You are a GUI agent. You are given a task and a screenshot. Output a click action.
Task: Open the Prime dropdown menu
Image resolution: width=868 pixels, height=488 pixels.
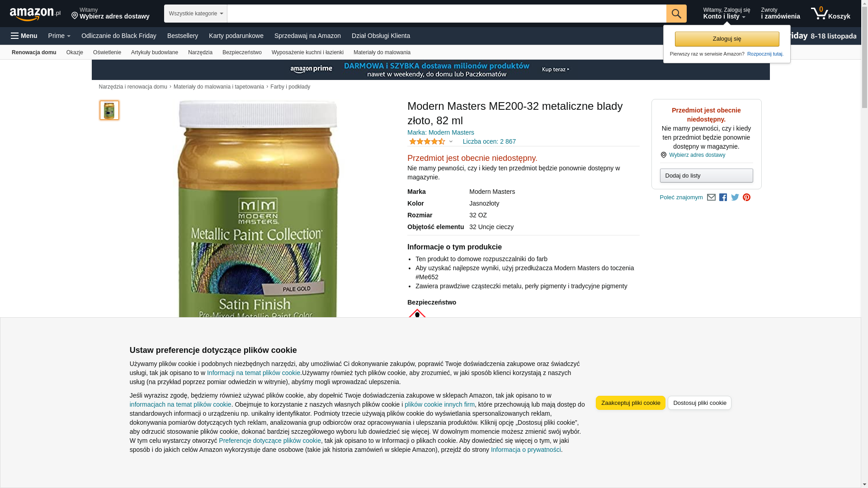59,36
